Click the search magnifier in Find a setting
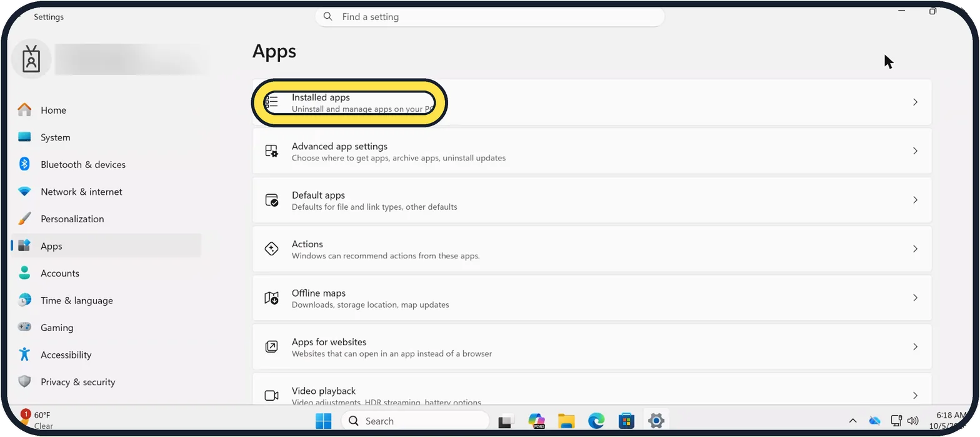 point(328,17)
